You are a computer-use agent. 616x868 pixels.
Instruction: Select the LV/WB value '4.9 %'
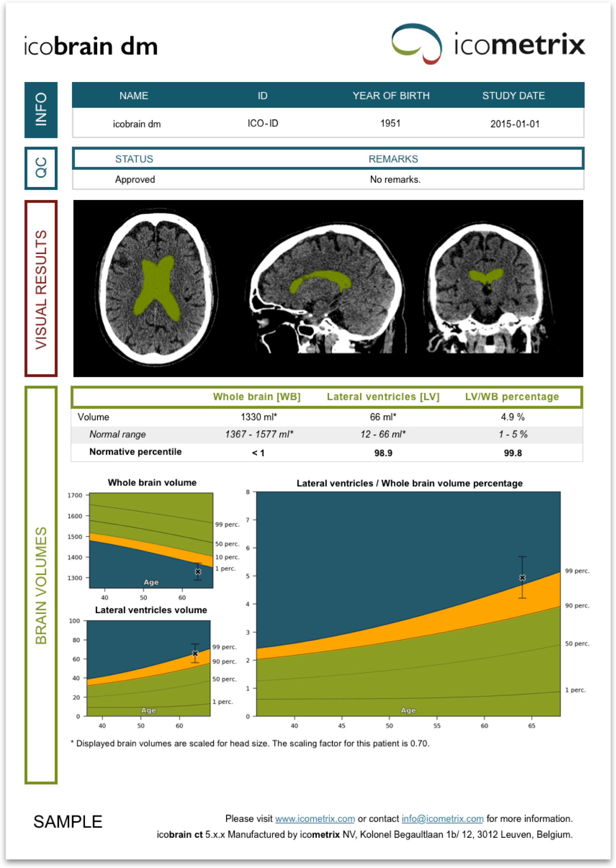(x=513, y=417)
